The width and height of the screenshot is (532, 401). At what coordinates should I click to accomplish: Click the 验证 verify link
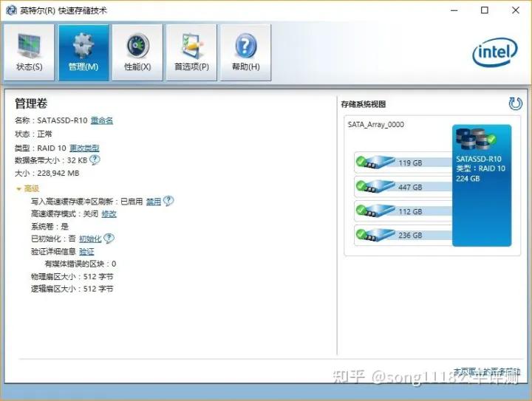pyautogui.click(x=86, y=252)
